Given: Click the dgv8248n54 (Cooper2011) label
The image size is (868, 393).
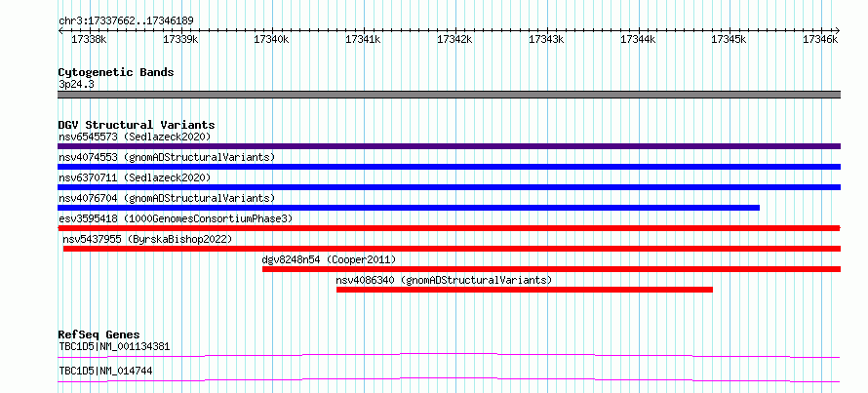Looking at the screenshot, I should point(329,259).
